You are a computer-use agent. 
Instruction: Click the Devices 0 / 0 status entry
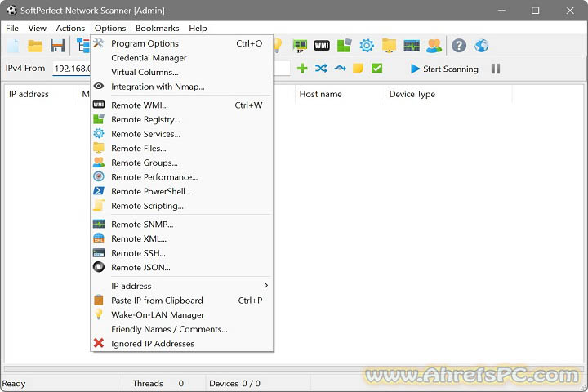click(x=234, y=383)
